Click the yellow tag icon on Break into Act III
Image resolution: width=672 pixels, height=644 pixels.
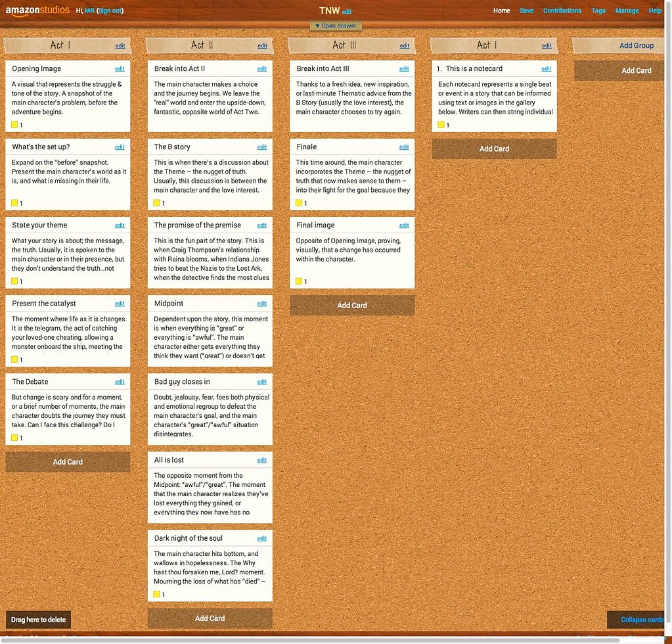[298, 124]
